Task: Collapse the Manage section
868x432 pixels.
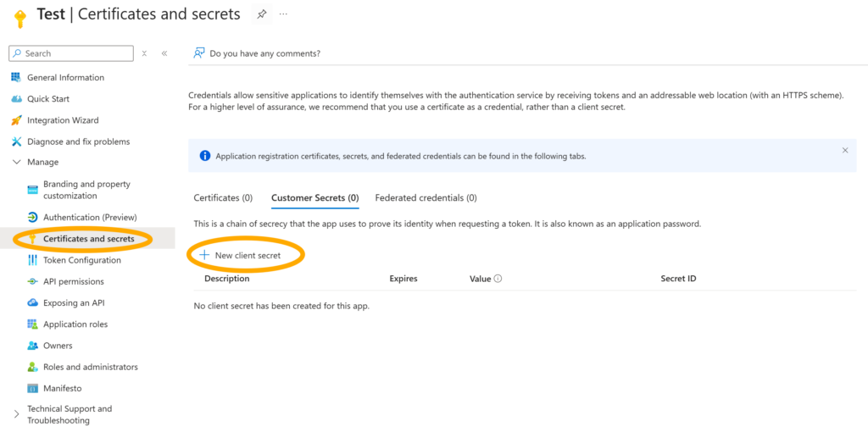Action: click(x=16, y=162)
